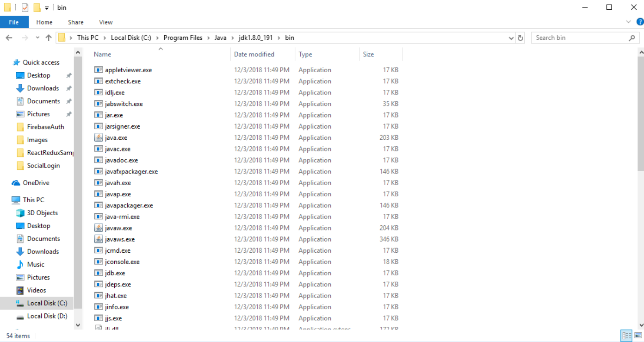The image size is (644, 342).
Task: Click the Properties quick access toolbar icon
Action: (25, 7)
